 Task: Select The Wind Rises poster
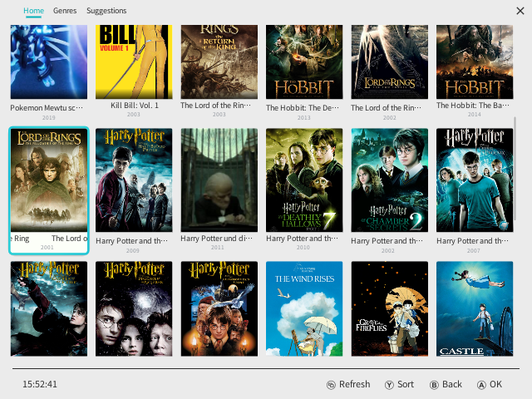point(304,308)
